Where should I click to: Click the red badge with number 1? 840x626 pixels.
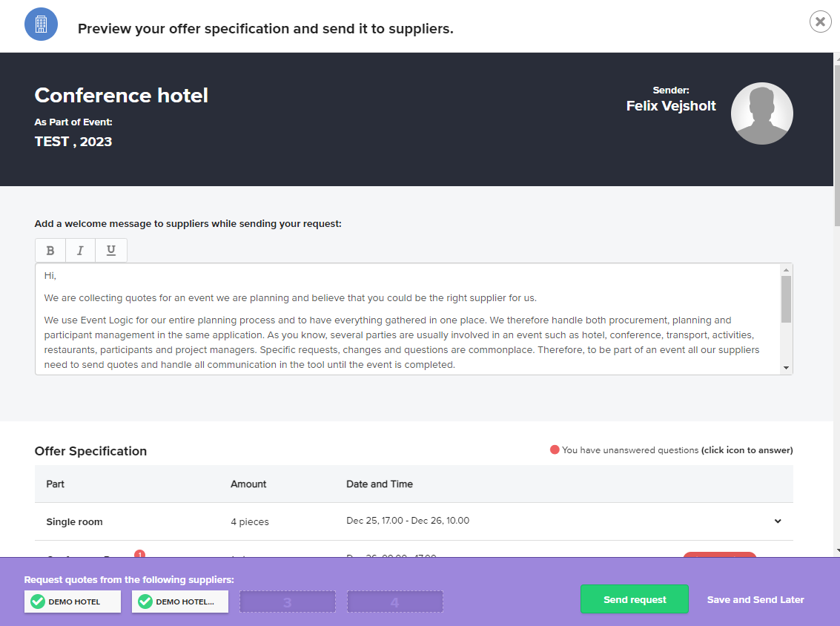[x=139, y=554]
